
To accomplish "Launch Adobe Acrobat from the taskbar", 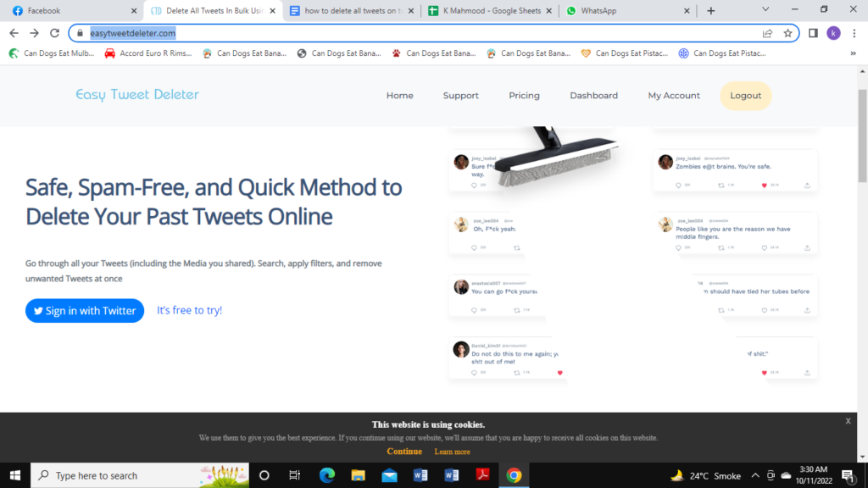I will coord(483,475).
